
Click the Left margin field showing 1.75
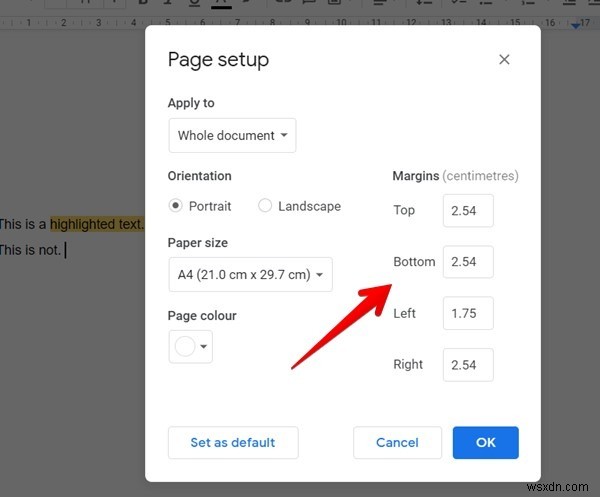pos(468,313)
